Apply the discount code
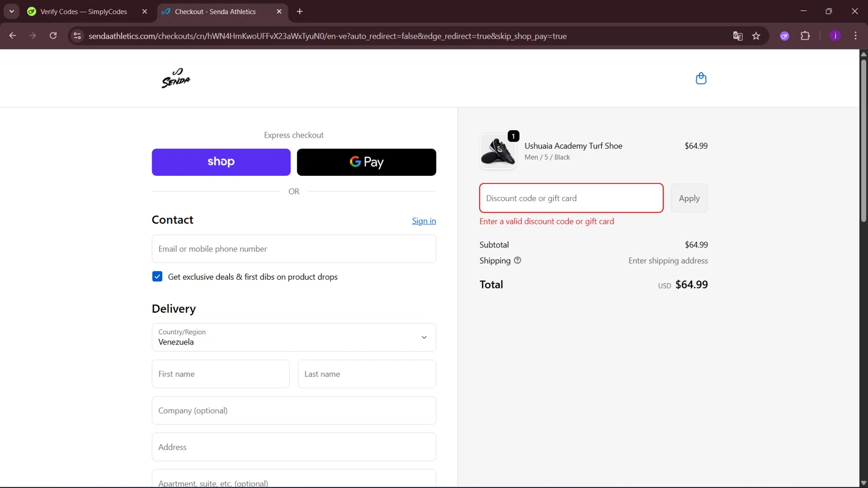The width and height of the screenshot is (868, 488). [689, 198]
